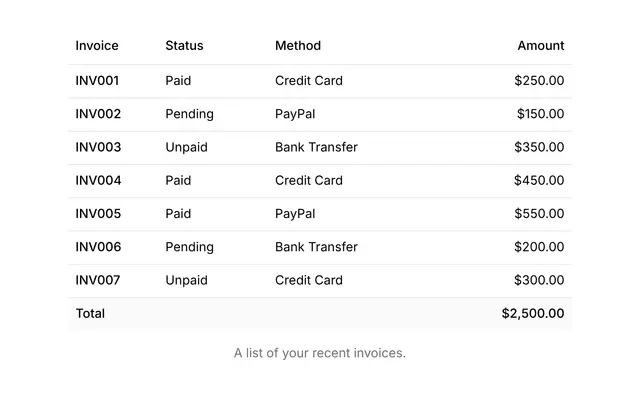Select the INV003 row label
The height and width of the screenshot is (400, 640).
98,147
